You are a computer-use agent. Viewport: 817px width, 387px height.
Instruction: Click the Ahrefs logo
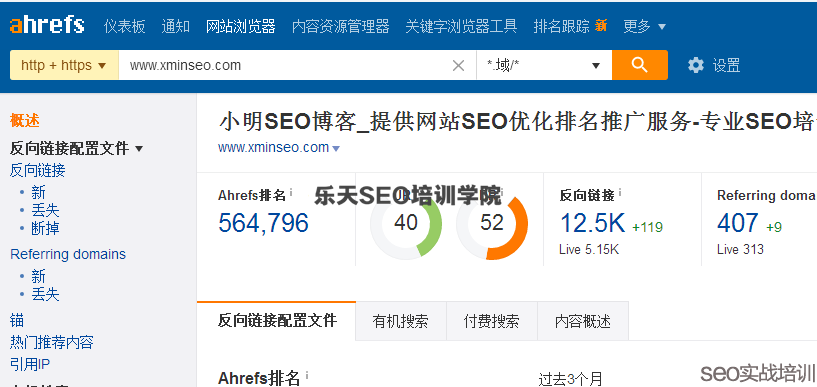pyautogui.click(x=47, y=24)
